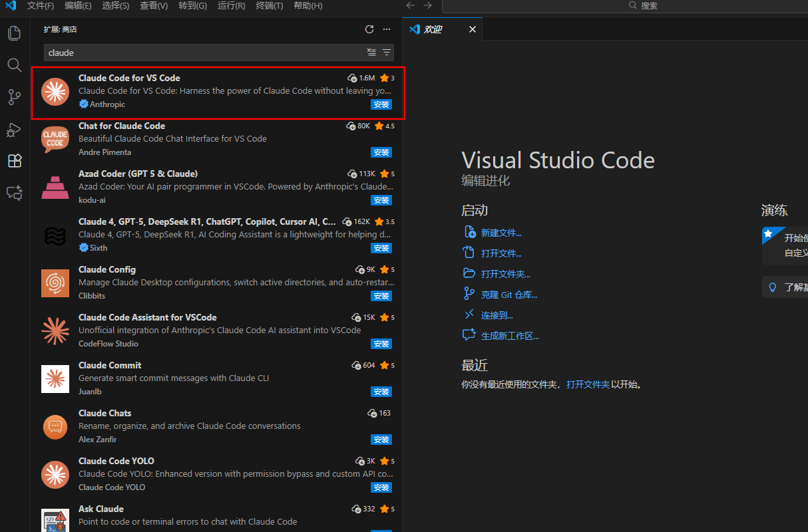Click 新建文件... on welcome page
Screen dimensions: 808x532
coord(501,233)
